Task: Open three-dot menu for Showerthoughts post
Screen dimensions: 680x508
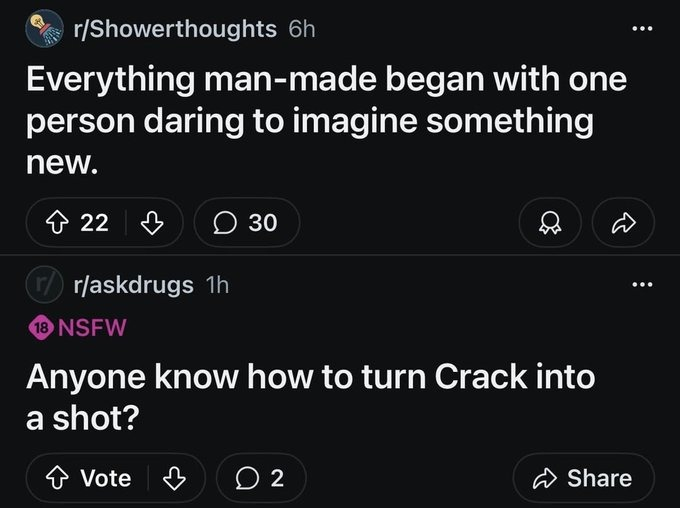Action: click(x=640, y=28)
